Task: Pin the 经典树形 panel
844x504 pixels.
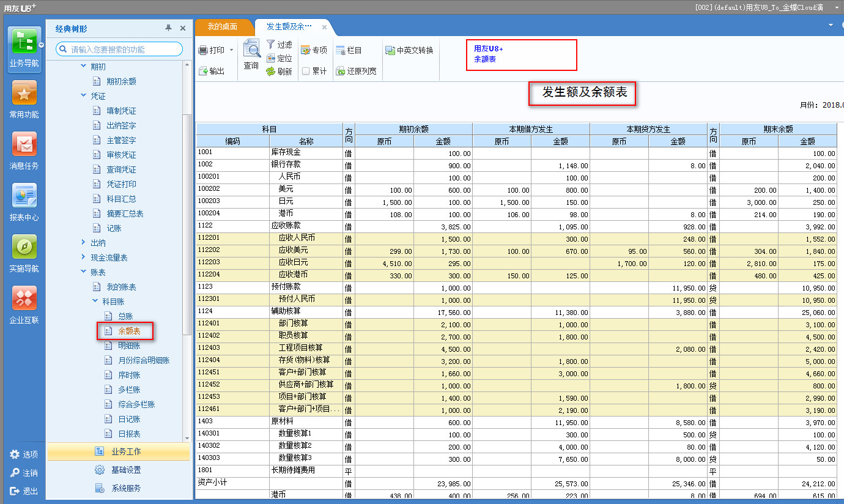Action: pyautogui.click(x=168, y=28)
